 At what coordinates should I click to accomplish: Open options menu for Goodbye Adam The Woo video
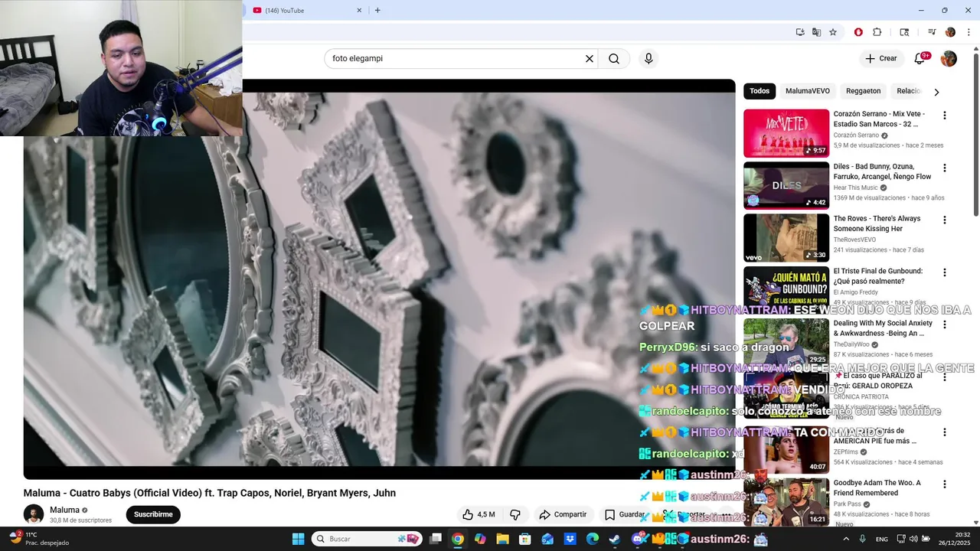(x=945, y=484)
